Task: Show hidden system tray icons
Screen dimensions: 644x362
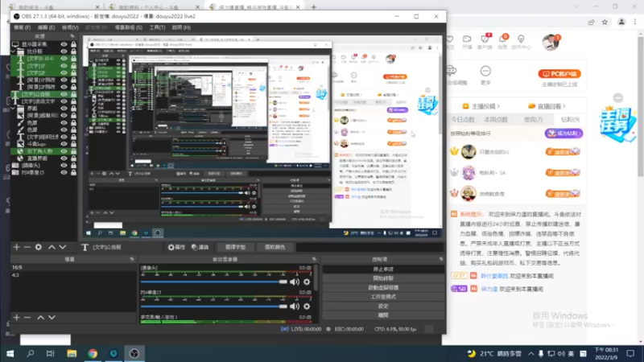Action: (531, 353)
